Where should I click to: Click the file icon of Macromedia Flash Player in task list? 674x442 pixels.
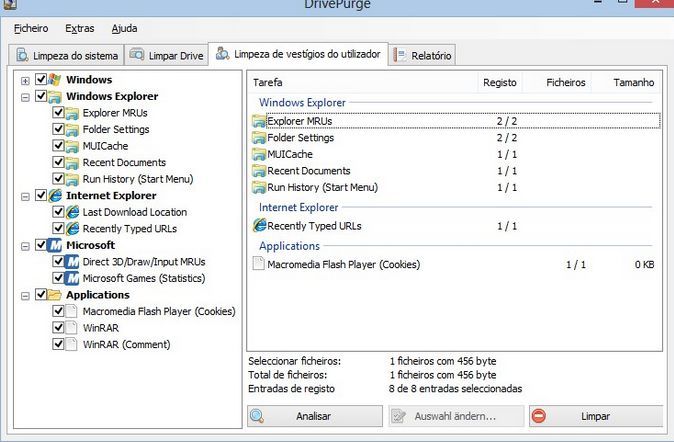258,264
